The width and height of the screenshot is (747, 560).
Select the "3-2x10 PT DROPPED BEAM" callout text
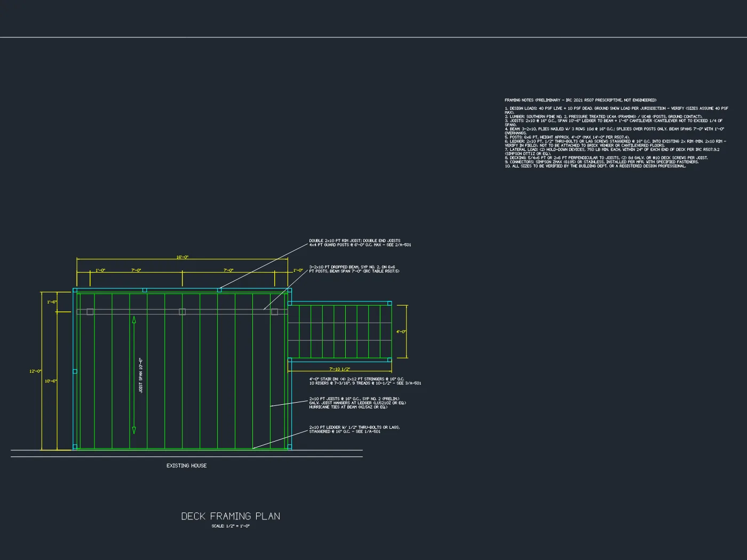point(354,269)
